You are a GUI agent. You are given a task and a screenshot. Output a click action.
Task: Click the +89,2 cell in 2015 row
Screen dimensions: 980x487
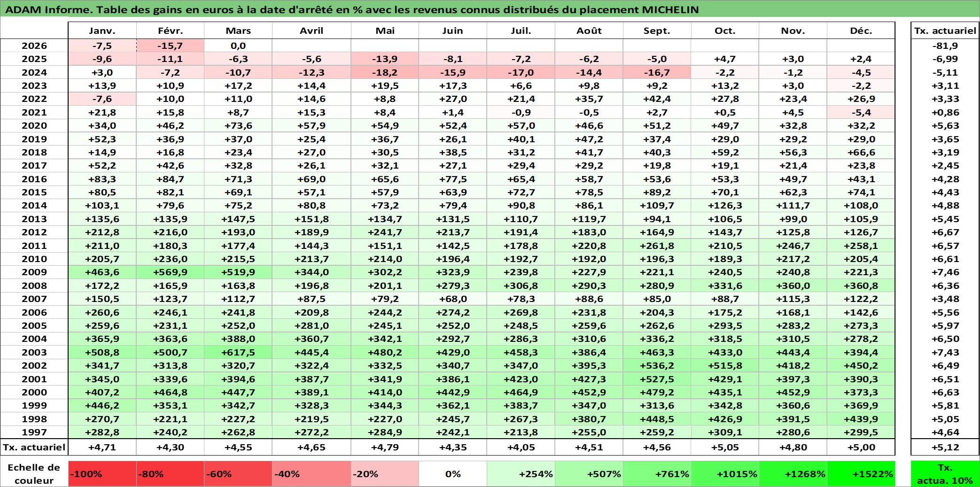pyautogui.click(x=657, y=192)
